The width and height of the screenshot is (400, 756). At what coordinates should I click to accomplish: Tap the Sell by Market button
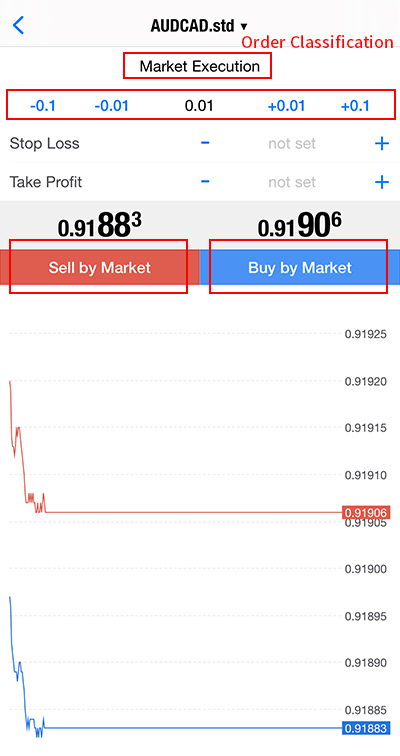coord(100,267)
